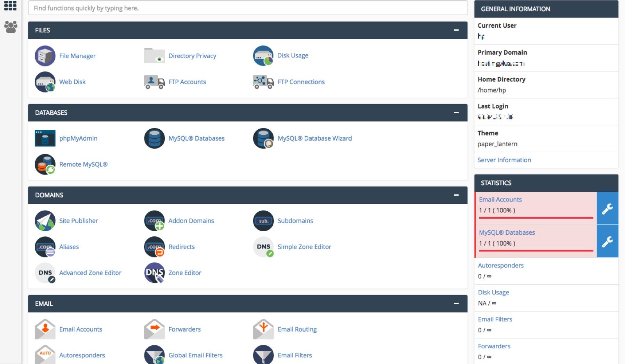Open the Site Publisher paper plane icon

(45, 221)
